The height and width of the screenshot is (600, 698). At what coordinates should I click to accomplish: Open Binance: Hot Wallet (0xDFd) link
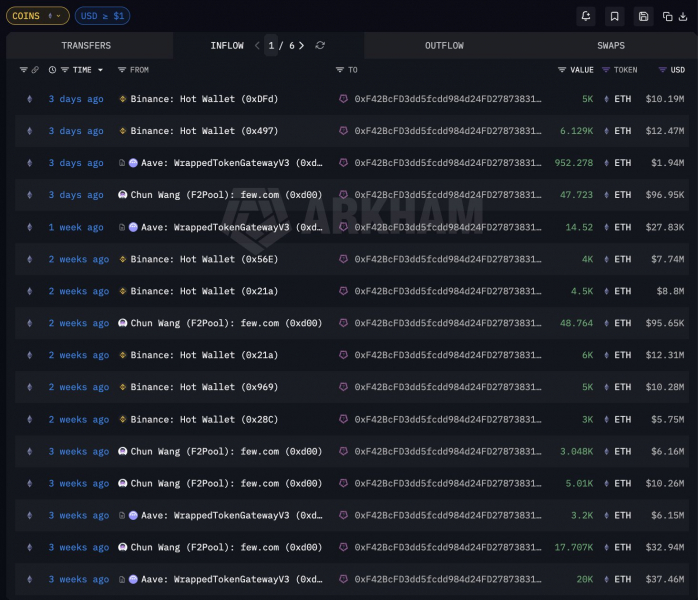pos(204,99)
